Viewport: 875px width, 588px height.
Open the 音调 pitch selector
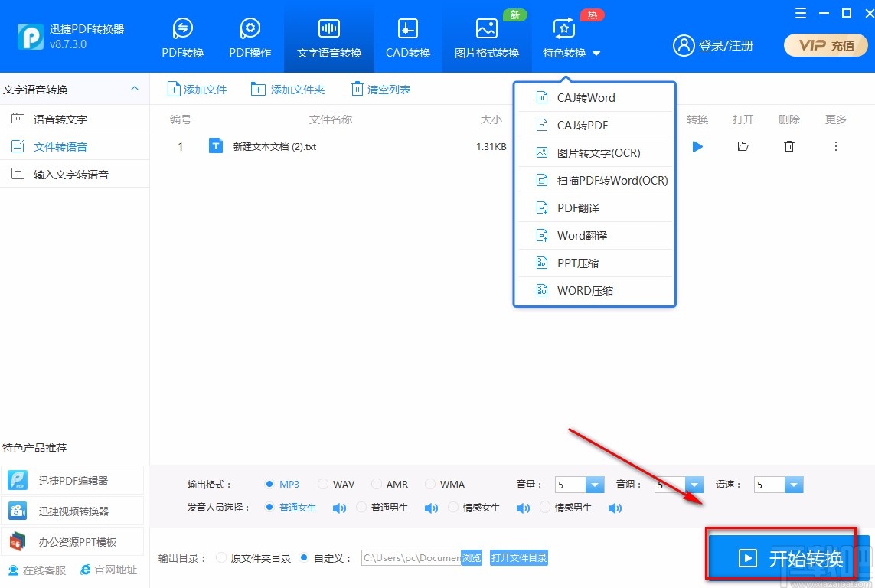695,484
